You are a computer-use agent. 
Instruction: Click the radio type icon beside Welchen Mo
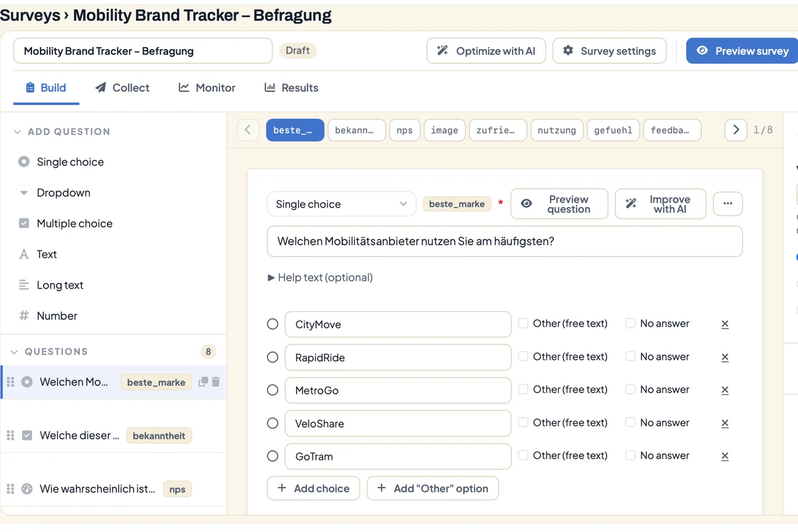pos(27,382)
